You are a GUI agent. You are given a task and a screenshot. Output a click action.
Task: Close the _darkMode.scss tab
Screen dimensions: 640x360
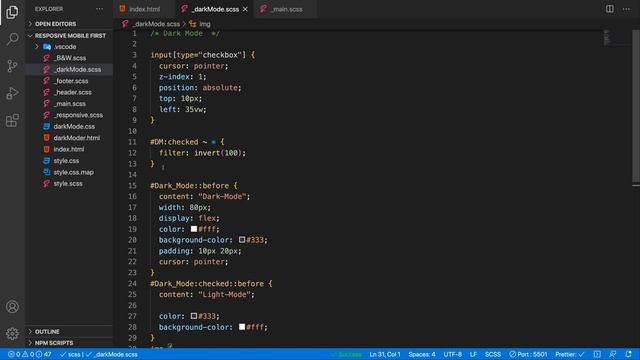pos(245,9)
